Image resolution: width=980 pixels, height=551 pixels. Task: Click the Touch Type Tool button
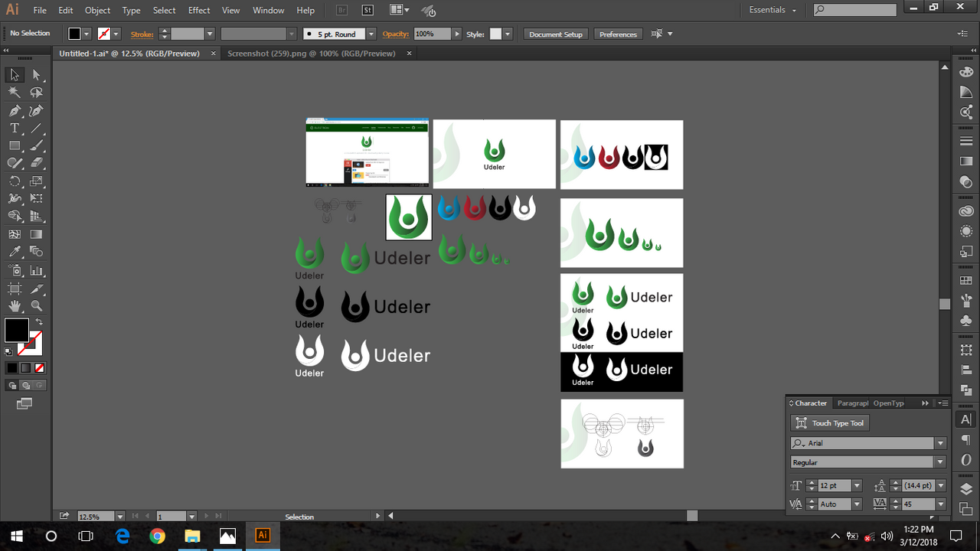(830, 423)
